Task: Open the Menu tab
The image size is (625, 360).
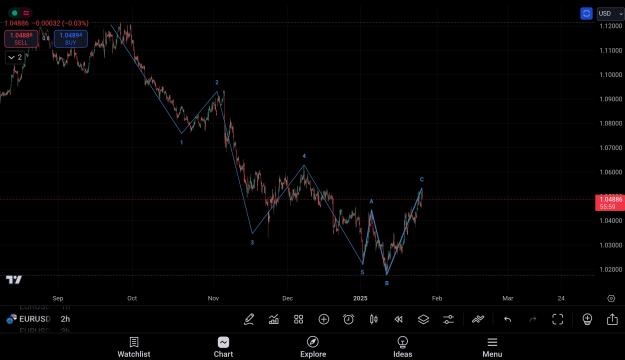Action: [492, 347]
